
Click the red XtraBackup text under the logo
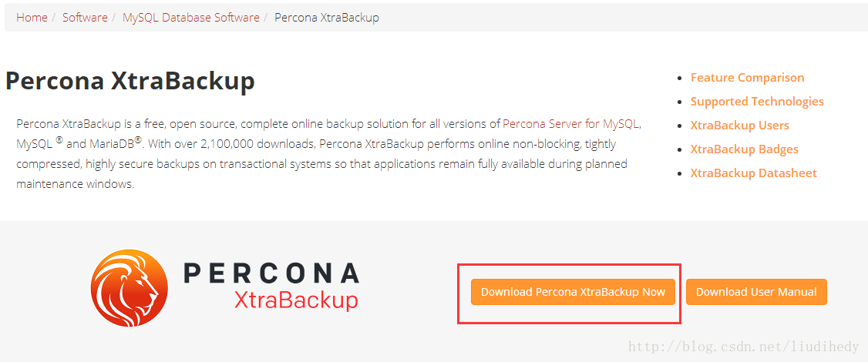click(x=296, y=300)
